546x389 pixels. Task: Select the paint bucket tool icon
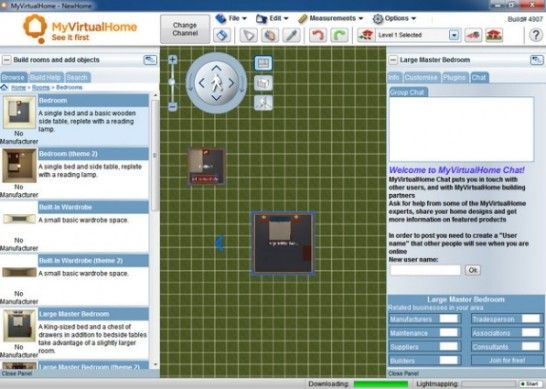pyautogui.click(x=270, y=35)
